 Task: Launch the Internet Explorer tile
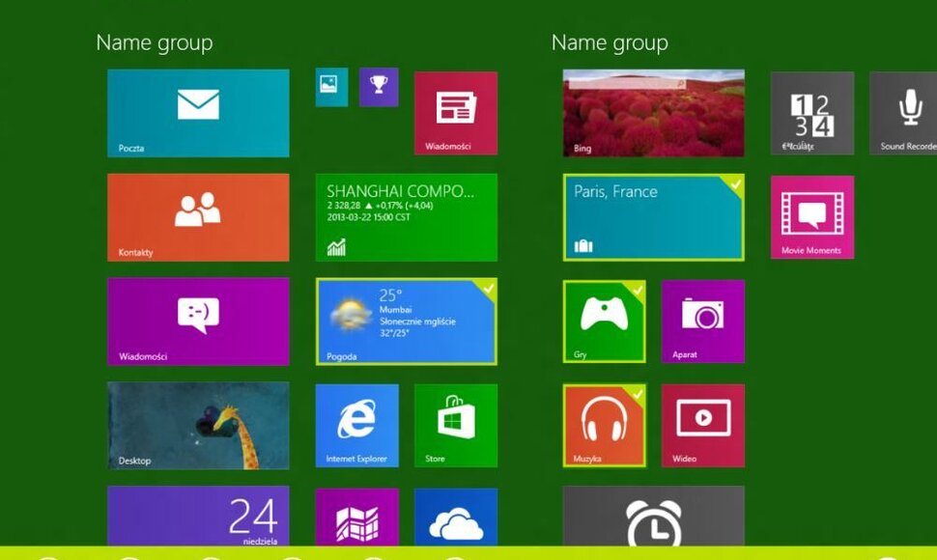[x=356, y=426]
